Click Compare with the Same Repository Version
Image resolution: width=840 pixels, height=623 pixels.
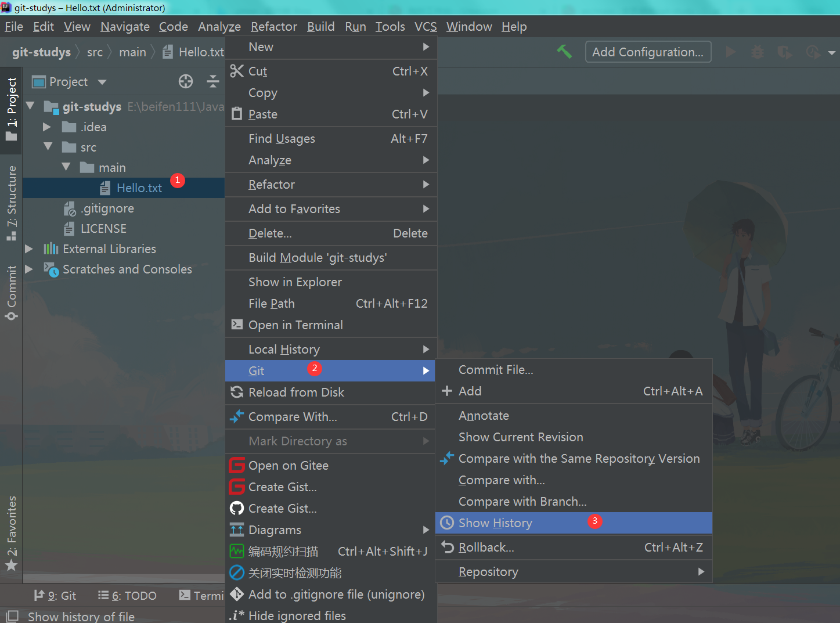(574, 459)
